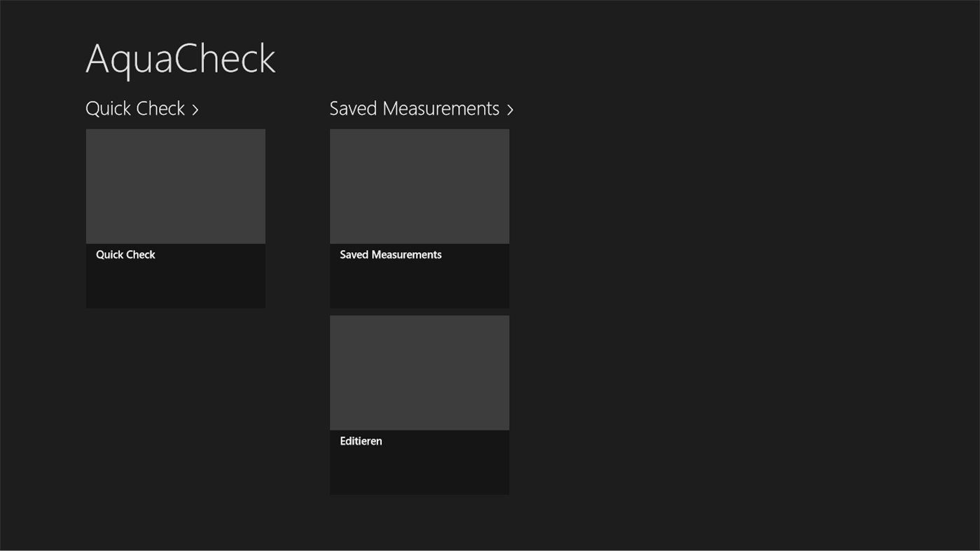Open the Saved Measurements tile

tap(419, 218)
